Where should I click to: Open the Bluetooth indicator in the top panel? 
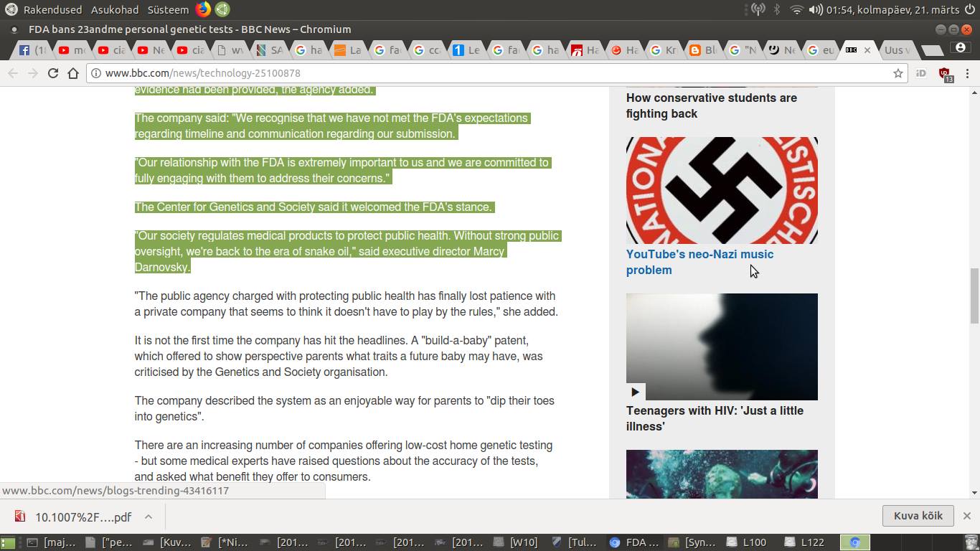(776, 9)
